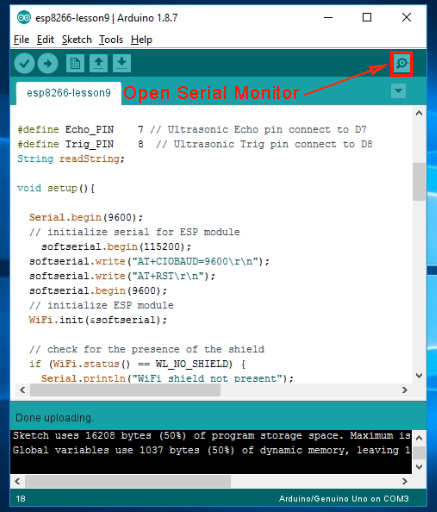Click the console horizontal scroll-left arrow
The width and height of the screenshot is (437, 512).
click(17, 481)
